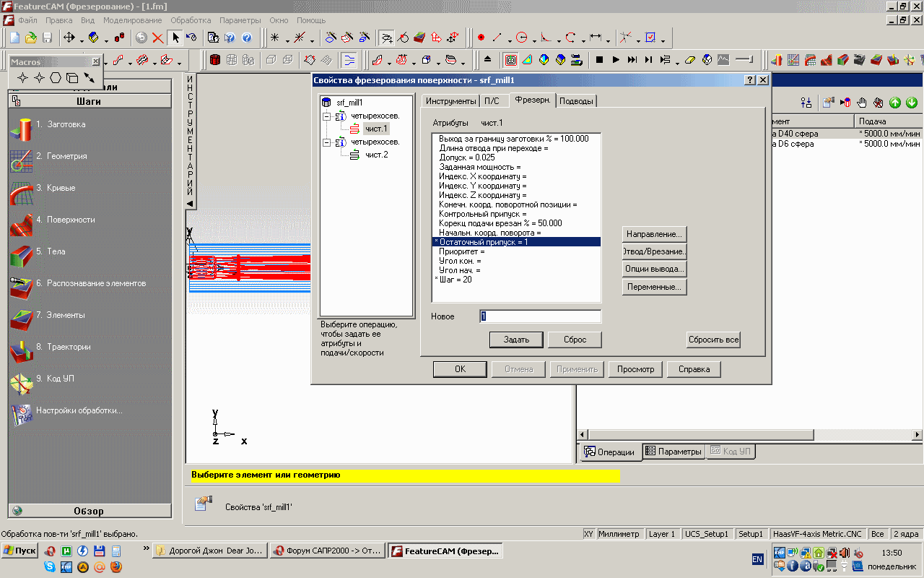Click the red cylinder solid icon in toolbar
Viewport: 924px width, 578px height.
tap(214, 59)
